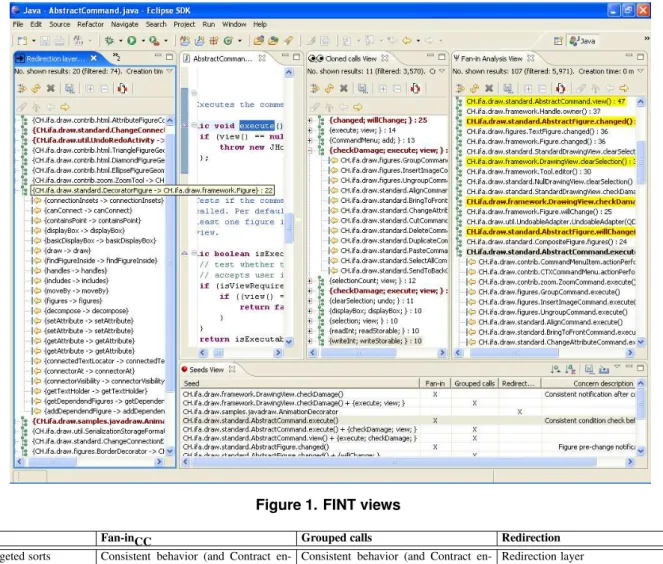The height and width of the screenshot is (564, 663).
Task: Click the yellow forward arrow in Redirection layer view
Action: [65, 107]
